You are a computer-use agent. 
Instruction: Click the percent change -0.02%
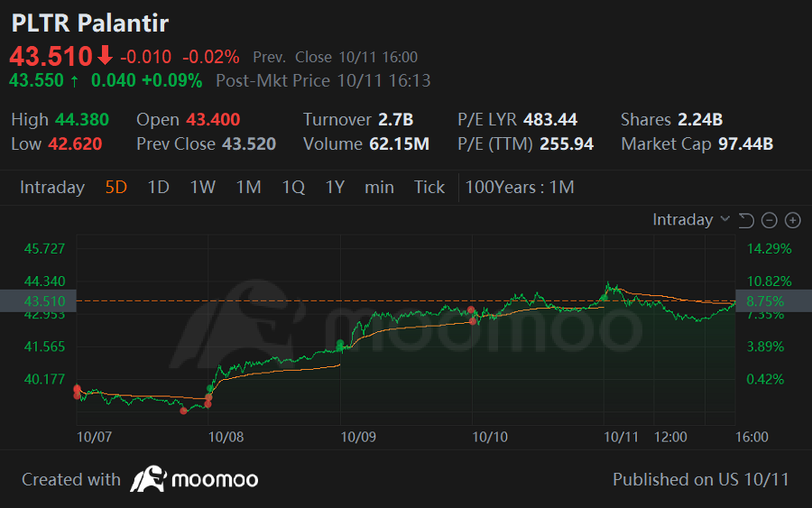coord(211,57)
